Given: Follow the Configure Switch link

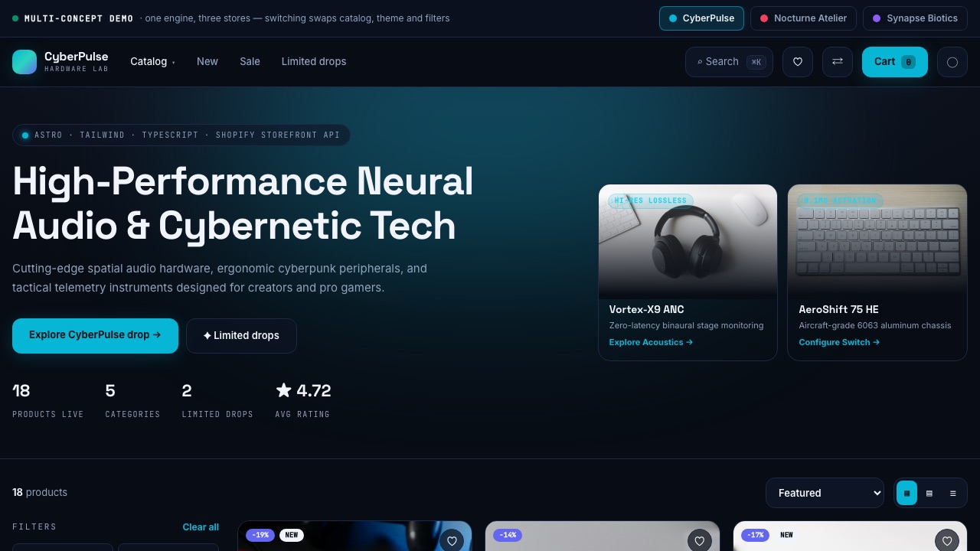Looking at the screenshot, I should pyautogui.click(x=839, y=342).
